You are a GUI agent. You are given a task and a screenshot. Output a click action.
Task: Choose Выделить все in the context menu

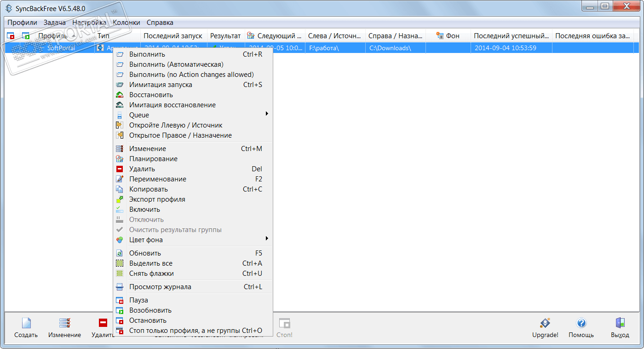coord(193,263)
